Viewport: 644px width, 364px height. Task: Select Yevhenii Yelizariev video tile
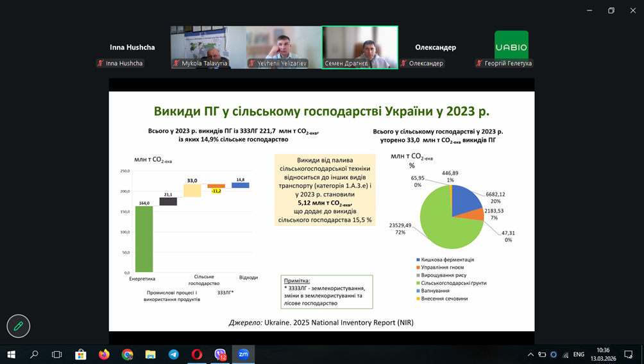pyautogui.click(x=284, y=48)
